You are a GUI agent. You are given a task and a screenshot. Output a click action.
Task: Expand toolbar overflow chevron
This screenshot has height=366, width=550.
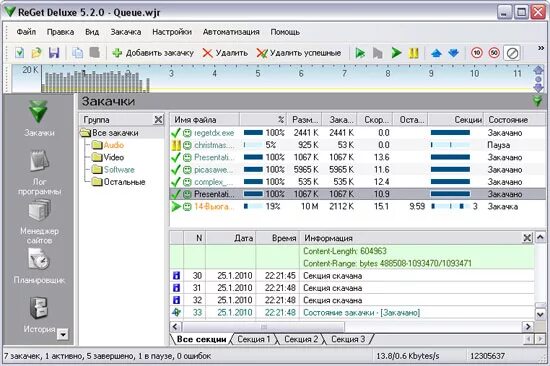tap(541, 48)
